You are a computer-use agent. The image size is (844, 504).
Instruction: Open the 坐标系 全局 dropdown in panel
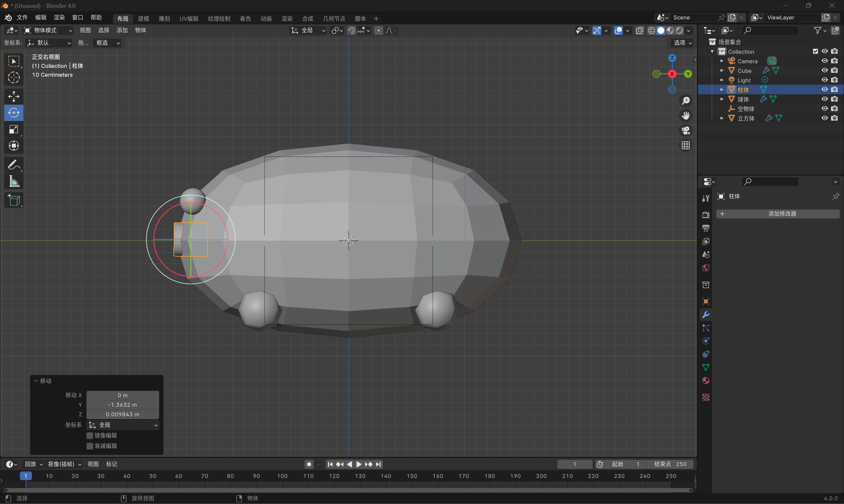point(123,425)
